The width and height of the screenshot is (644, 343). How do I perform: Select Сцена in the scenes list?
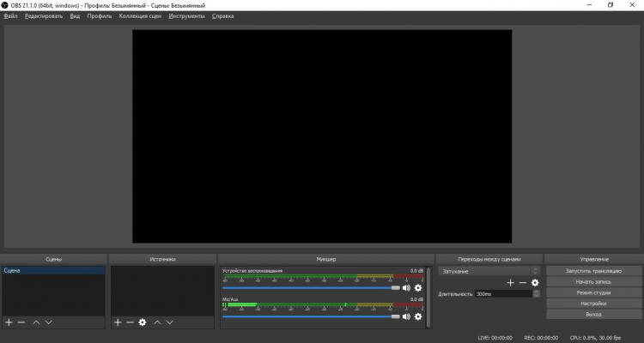53,271
